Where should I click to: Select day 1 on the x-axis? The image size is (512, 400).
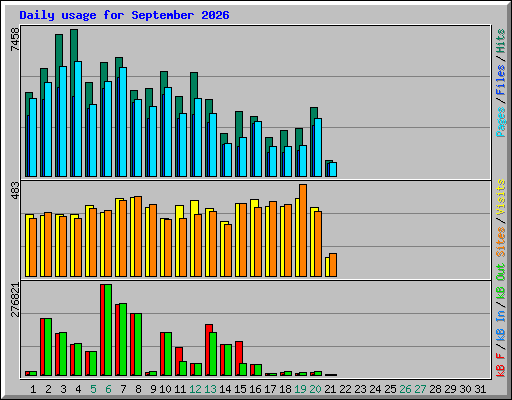pos(33,389)
